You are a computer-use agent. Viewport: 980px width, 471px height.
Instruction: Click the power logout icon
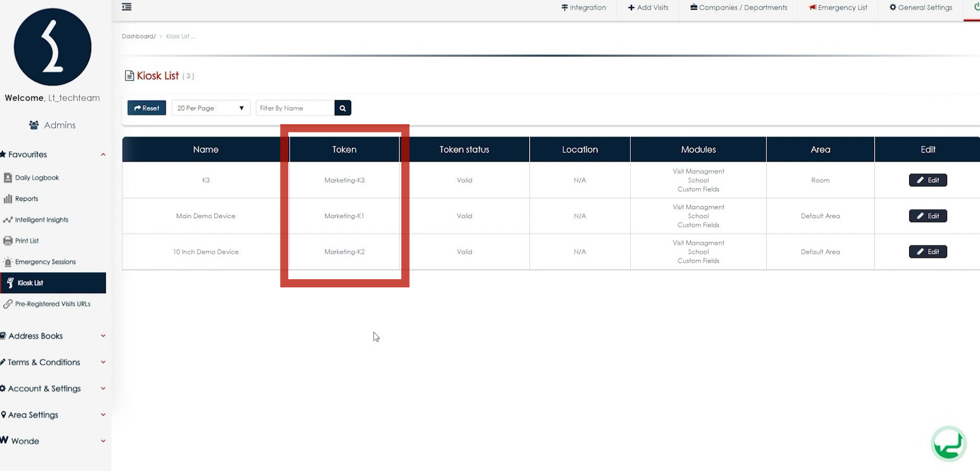click(x=976, y=7)
